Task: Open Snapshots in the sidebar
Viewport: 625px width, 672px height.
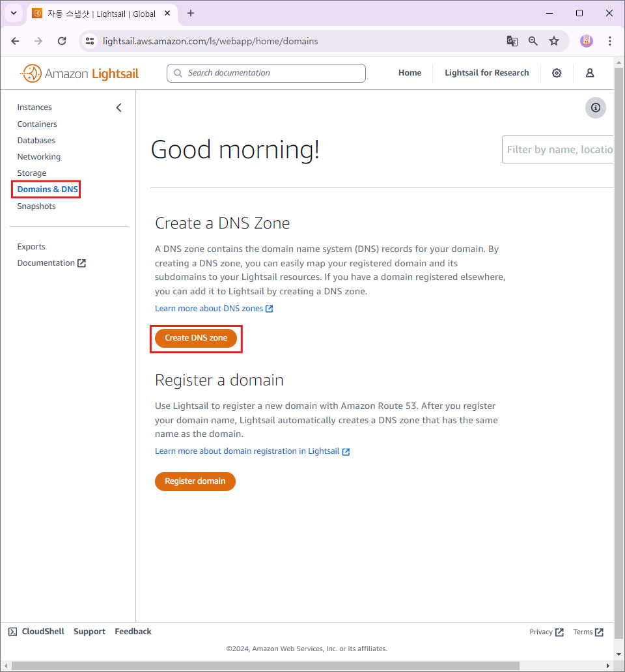Action: click(36, 206)
